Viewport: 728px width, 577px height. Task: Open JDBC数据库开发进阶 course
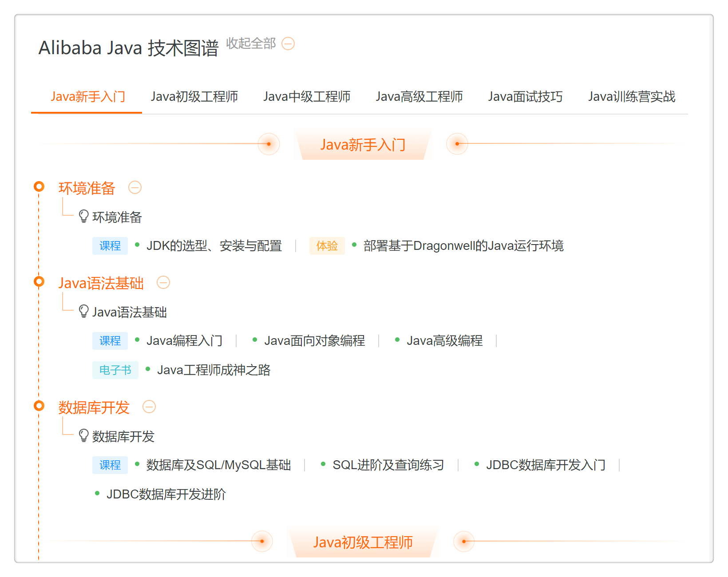click(x=166, y=494)
